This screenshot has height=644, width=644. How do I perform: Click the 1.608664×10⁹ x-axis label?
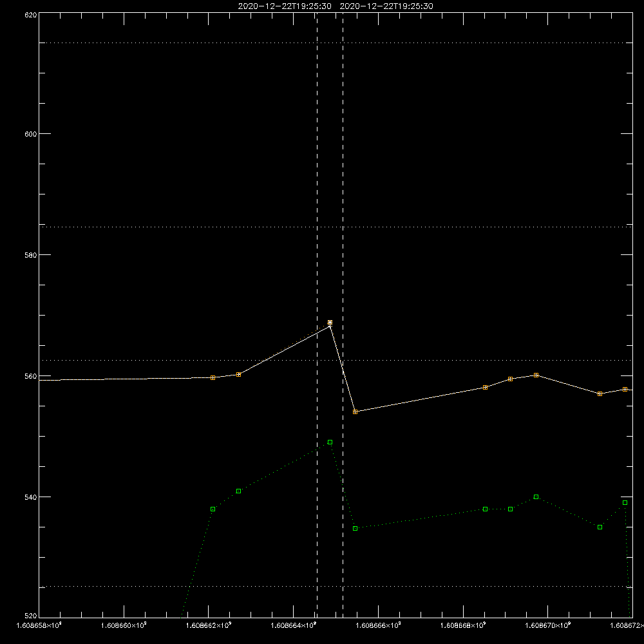[x=294, y=625]
